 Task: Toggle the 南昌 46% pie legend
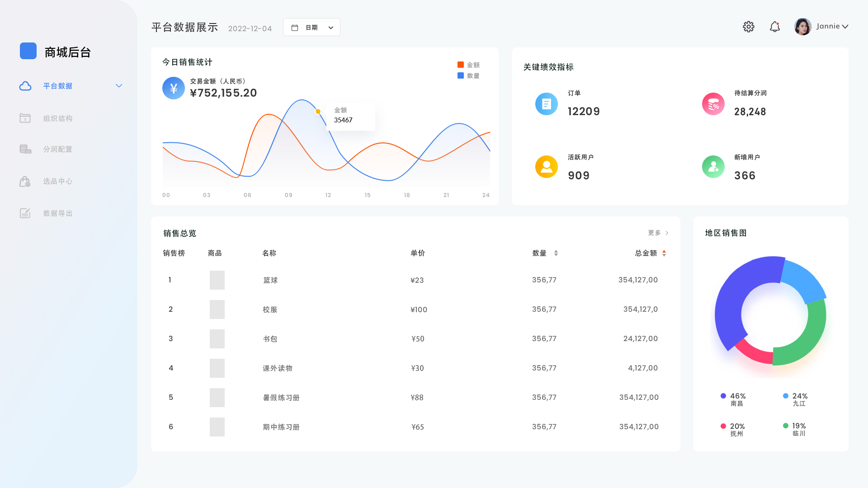click(733, 399)
